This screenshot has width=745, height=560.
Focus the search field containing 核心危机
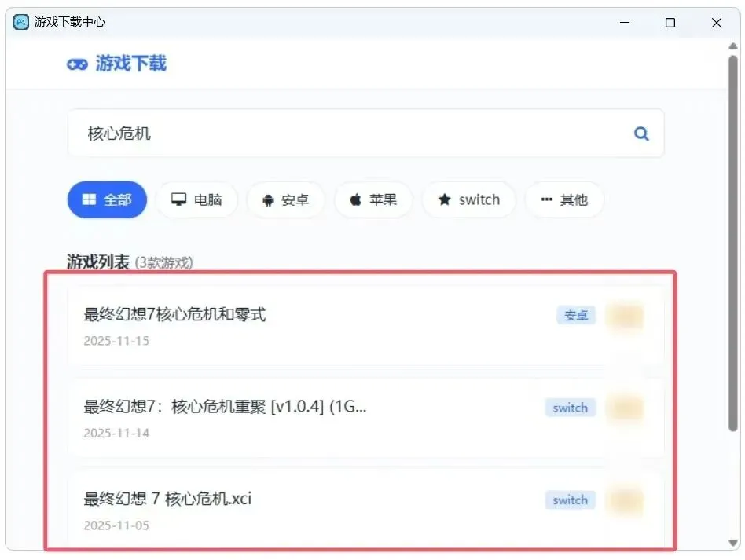tap(365, 133)
